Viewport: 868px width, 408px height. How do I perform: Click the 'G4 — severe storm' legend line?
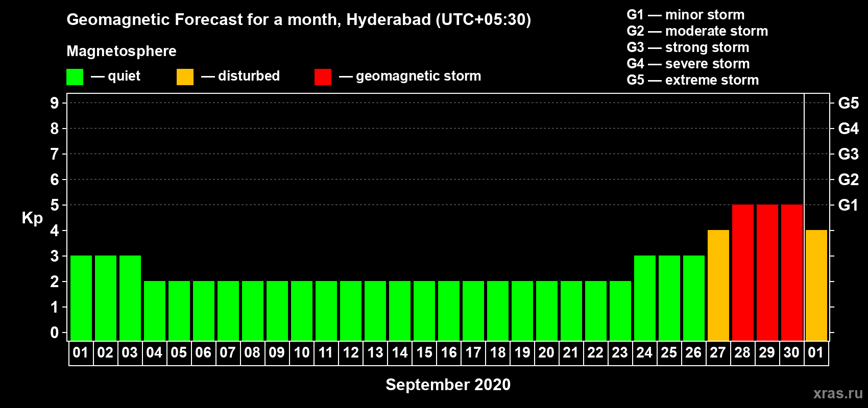(688, 64)
